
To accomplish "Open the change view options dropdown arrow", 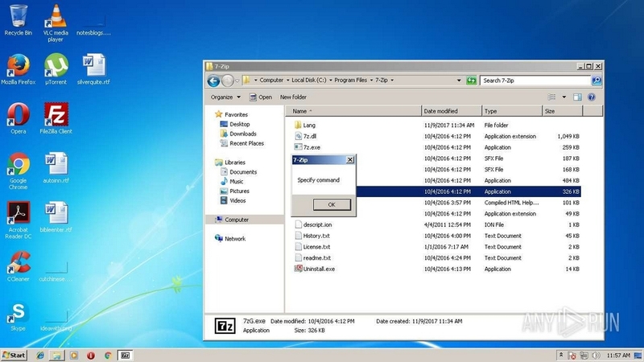I will [564, 97].
